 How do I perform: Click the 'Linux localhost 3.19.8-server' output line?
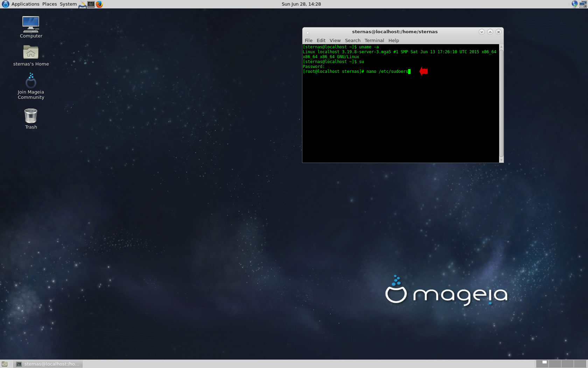pyautogui.click(x=399, y=52)
